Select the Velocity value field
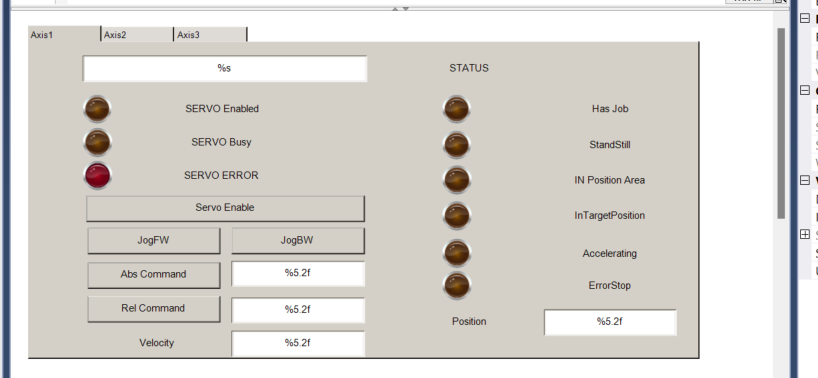The image size is (818, 378). point(298,343)
